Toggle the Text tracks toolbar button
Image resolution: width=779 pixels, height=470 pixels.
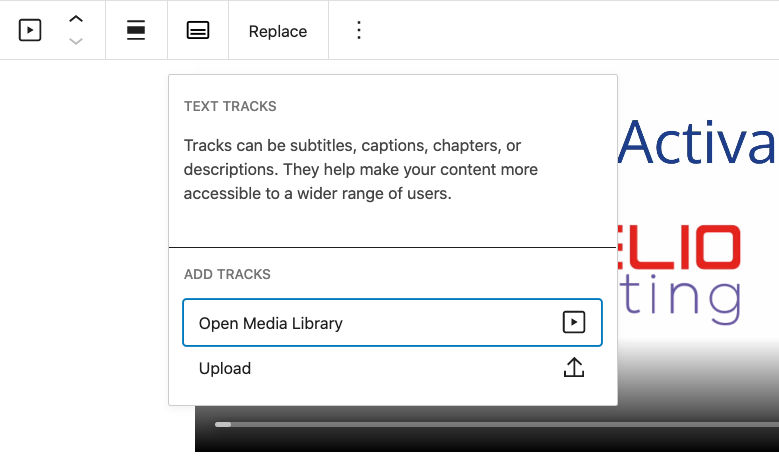tap(198, 30)
